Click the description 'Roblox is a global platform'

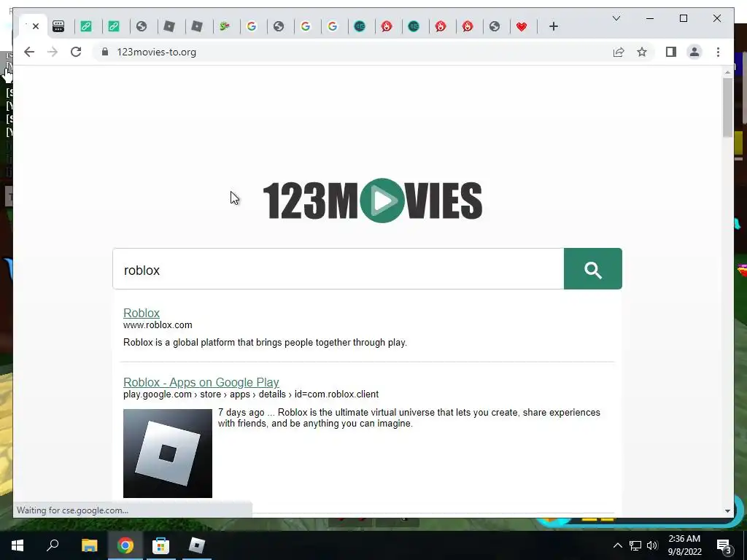[265, 343]
